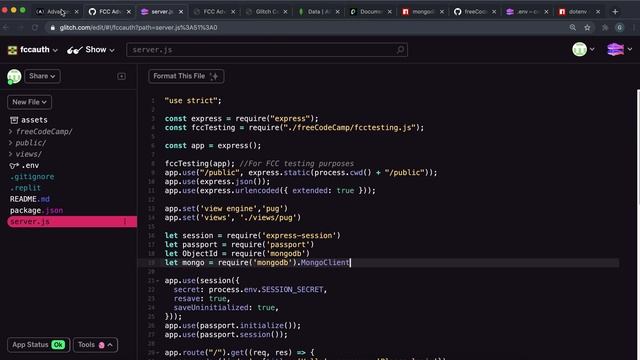Screen dimensions: 640x360
Task: Click the editor vertical scrollbar
Action: pos(638,224)
